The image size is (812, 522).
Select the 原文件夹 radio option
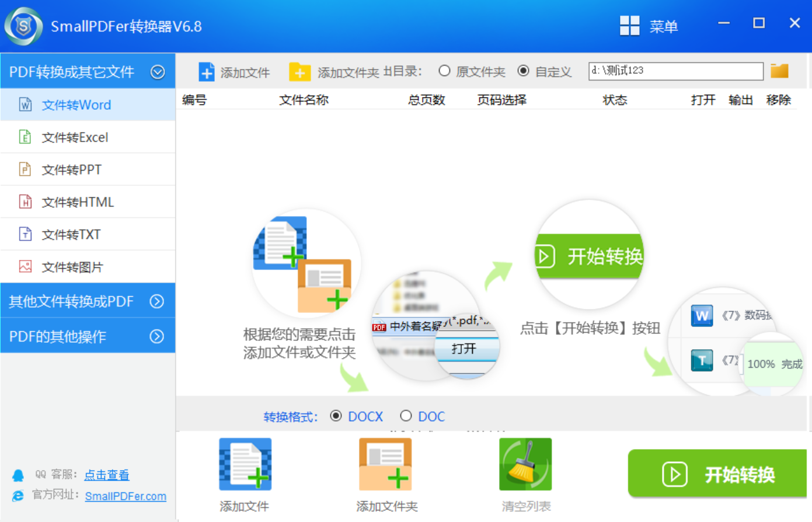coord(444,71)
